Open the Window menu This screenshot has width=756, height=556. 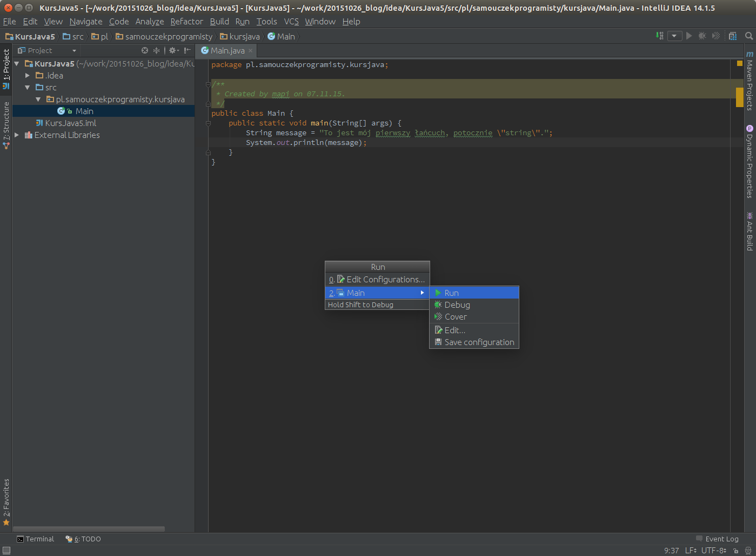(x=320, y=22)
